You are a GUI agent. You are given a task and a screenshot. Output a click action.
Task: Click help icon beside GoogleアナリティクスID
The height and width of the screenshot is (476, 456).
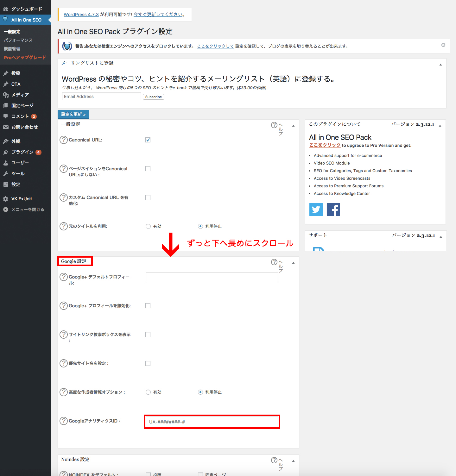(x=64, y=421)
